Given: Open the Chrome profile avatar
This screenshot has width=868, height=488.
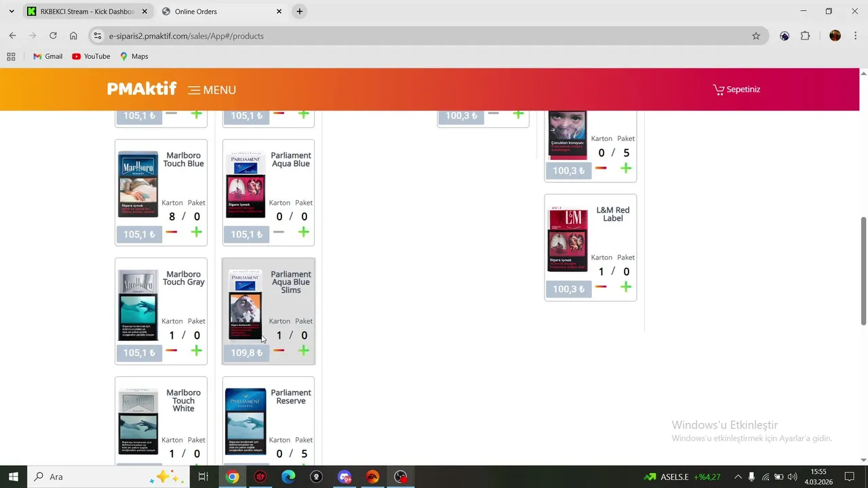Looking at the screenshot, I should pyautogui.click(x=835, y=36).
